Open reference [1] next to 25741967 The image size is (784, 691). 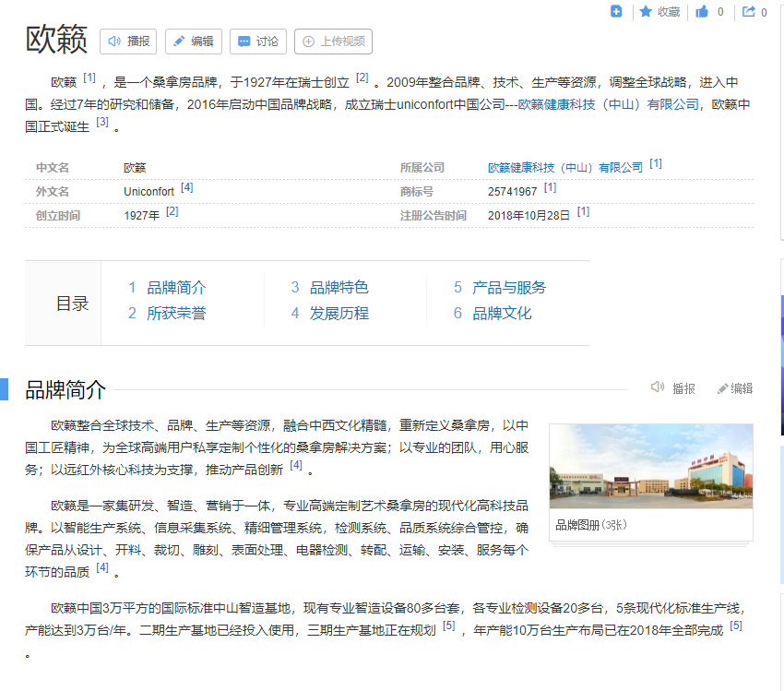[x=550, y=187]
